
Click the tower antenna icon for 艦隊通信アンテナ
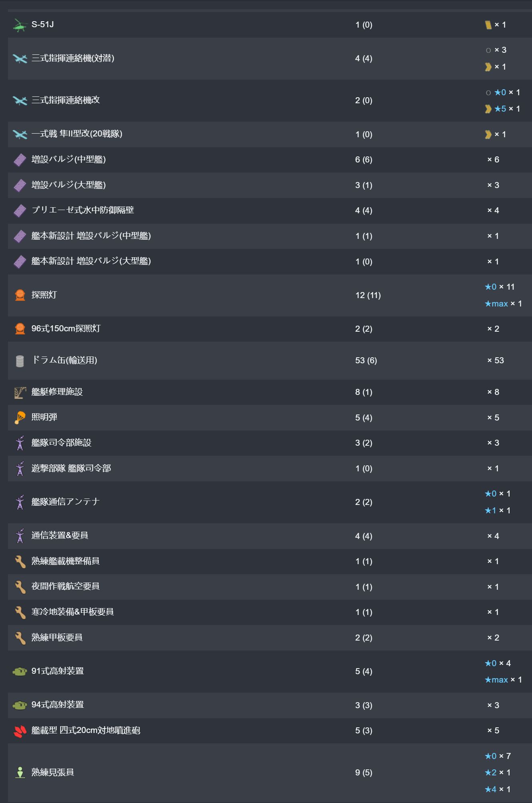pos(20,502)
